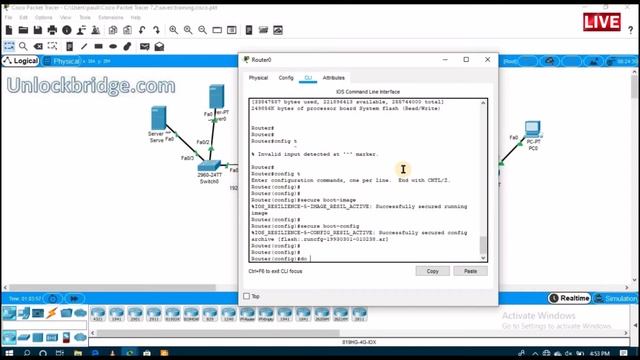
Task: Pick the Draw Line tool
Action: point(84,46)
